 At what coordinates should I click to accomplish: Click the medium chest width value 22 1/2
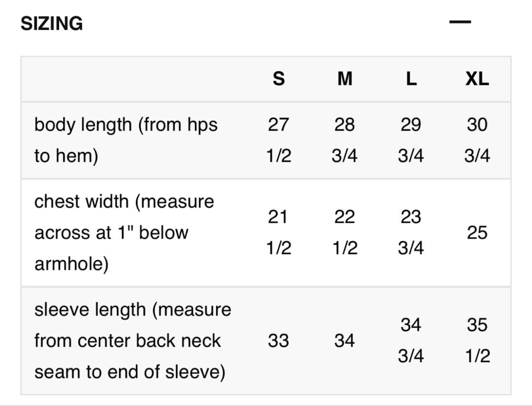tap(345, 232)
